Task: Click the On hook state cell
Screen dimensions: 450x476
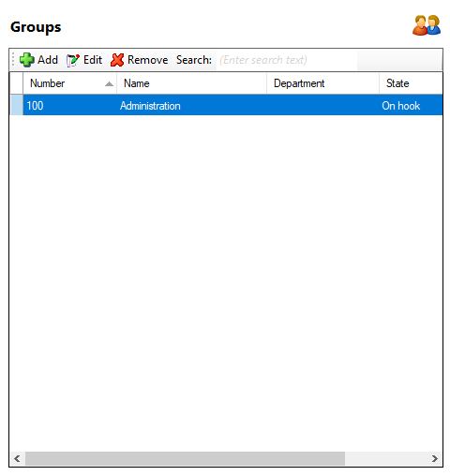Action: [x=411, y=106]
